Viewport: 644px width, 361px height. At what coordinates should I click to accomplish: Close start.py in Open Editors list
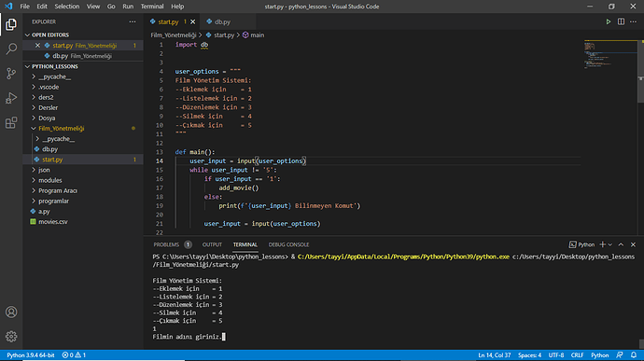(37, 45)
